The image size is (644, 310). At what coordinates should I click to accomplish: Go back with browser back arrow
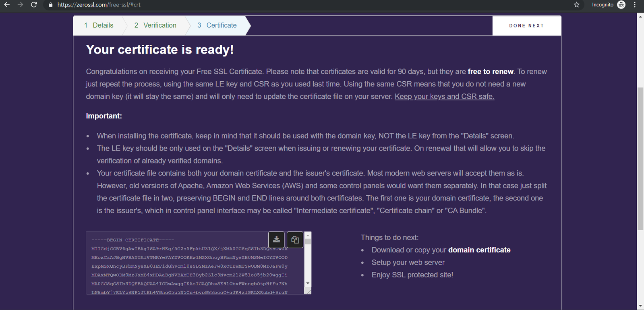click(x=7, y=5)
